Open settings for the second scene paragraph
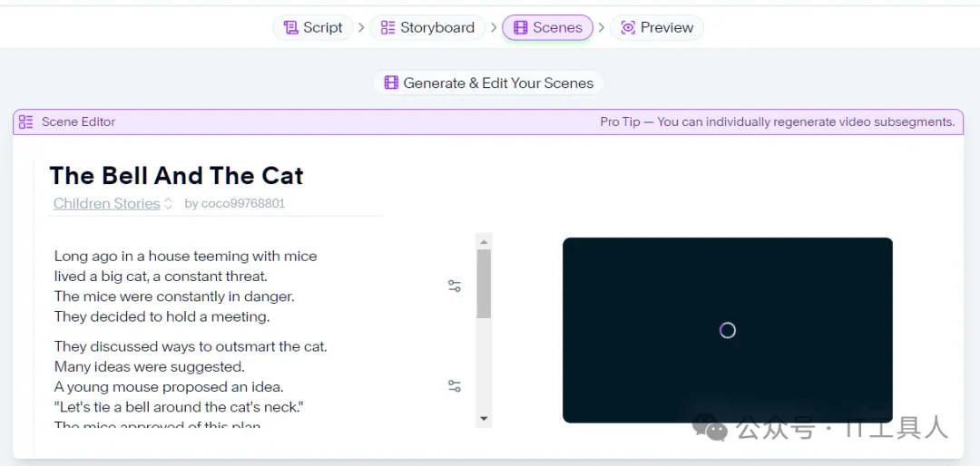The height and width of the screenshot is (466, 980). click(x=455, y=386)
